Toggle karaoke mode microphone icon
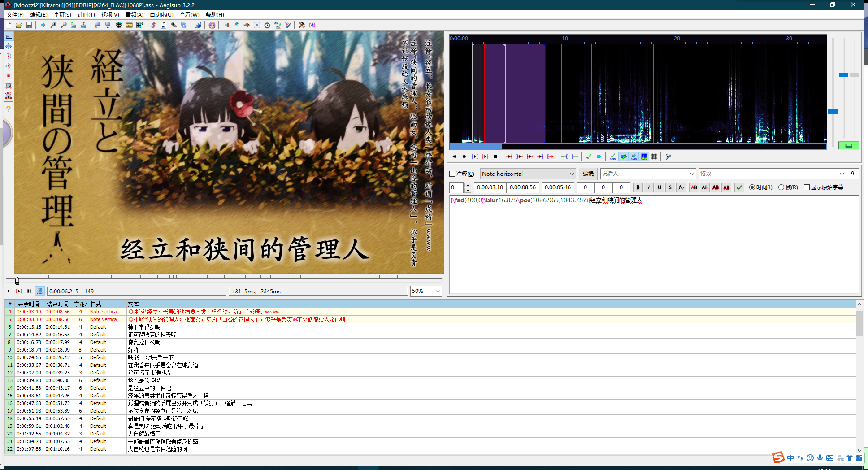This screenshot has width=868, height=470. click(668, 157)
